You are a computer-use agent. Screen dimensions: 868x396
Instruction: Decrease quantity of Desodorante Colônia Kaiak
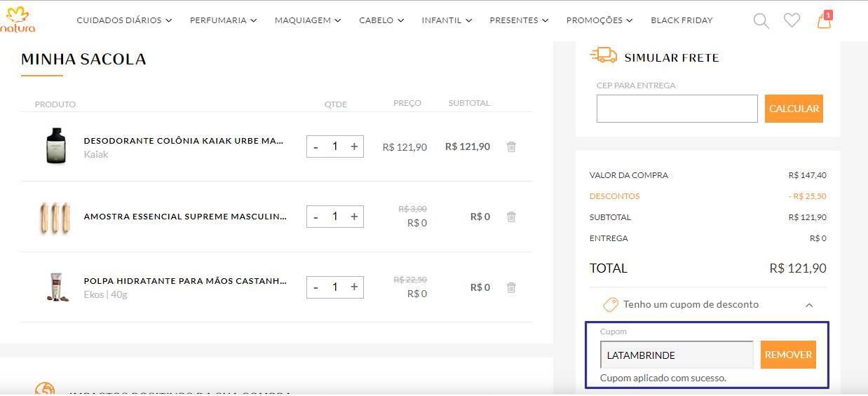[x=316, y=146]
